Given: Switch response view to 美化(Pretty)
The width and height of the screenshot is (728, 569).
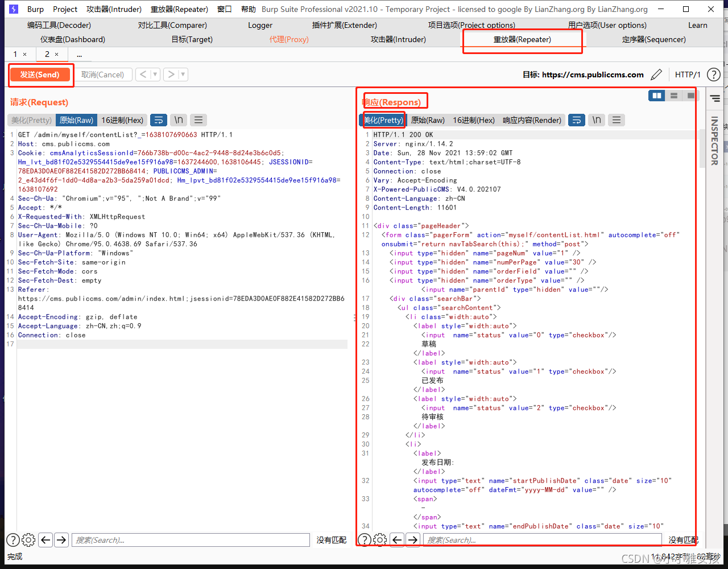Looking at the screenshot, I should point(383,120).
